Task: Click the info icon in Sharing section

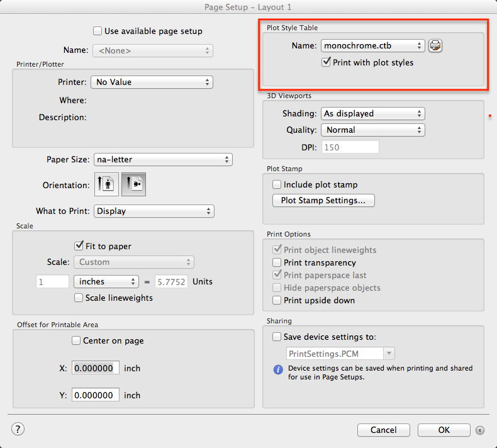Action: point(278,369)
